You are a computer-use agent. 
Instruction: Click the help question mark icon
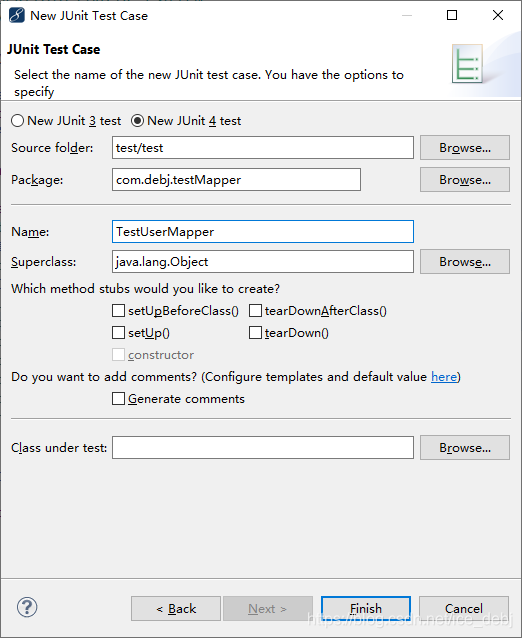click(x=27, y=607)
